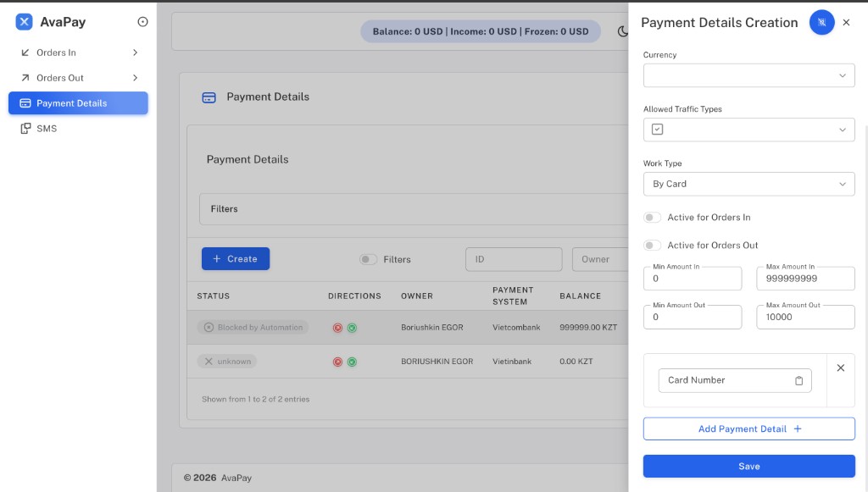Click the Blocked by Automation status badge
Viewport: 868px width, 492px height.
tap(253, 328)
